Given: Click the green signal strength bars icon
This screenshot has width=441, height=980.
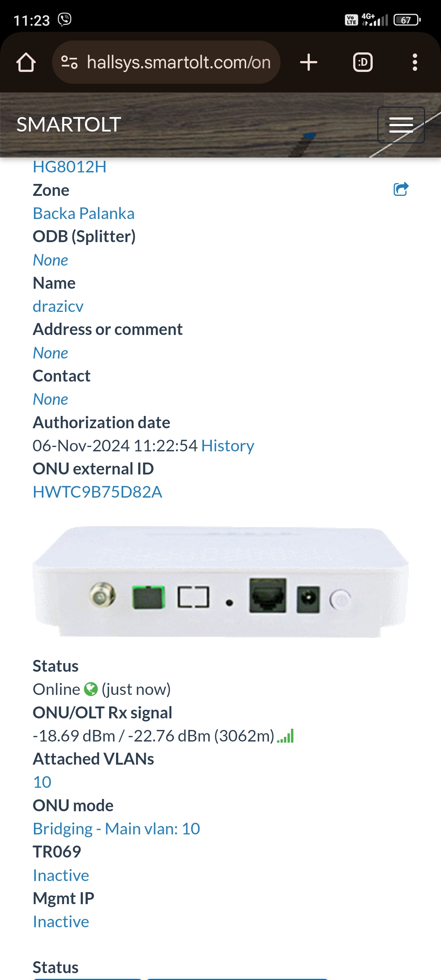Looking at the screenshot, I should (285, 736).
